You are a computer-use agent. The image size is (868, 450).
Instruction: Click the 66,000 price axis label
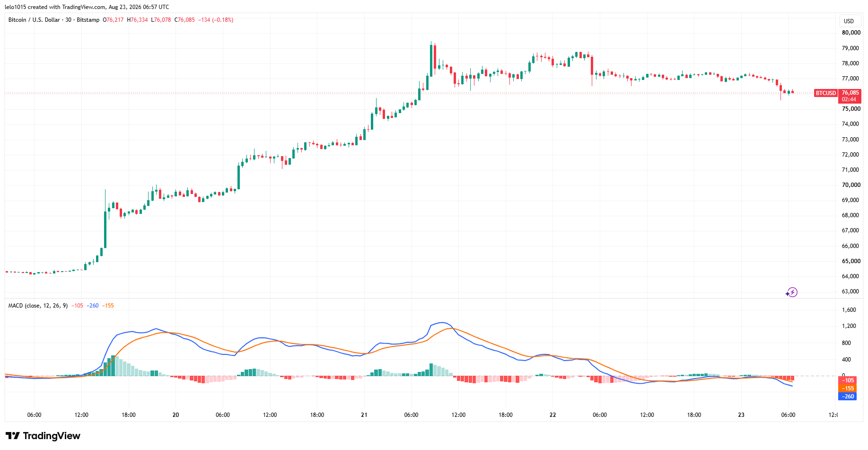point(851,246)
